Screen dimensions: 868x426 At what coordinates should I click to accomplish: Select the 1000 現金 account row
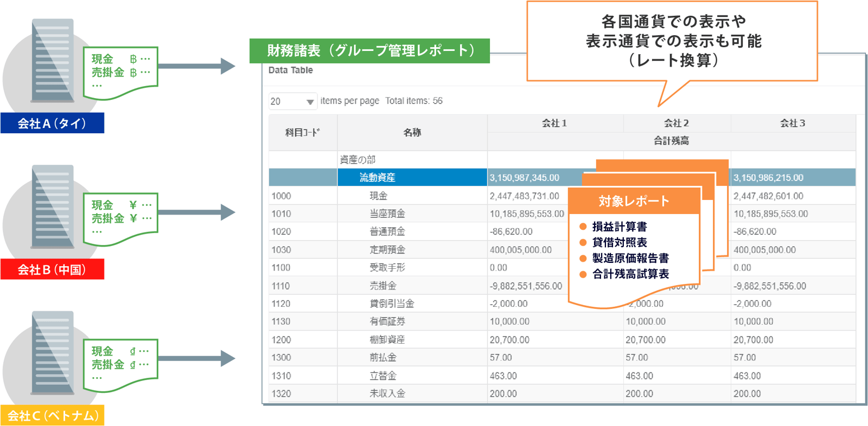[378, 196]
